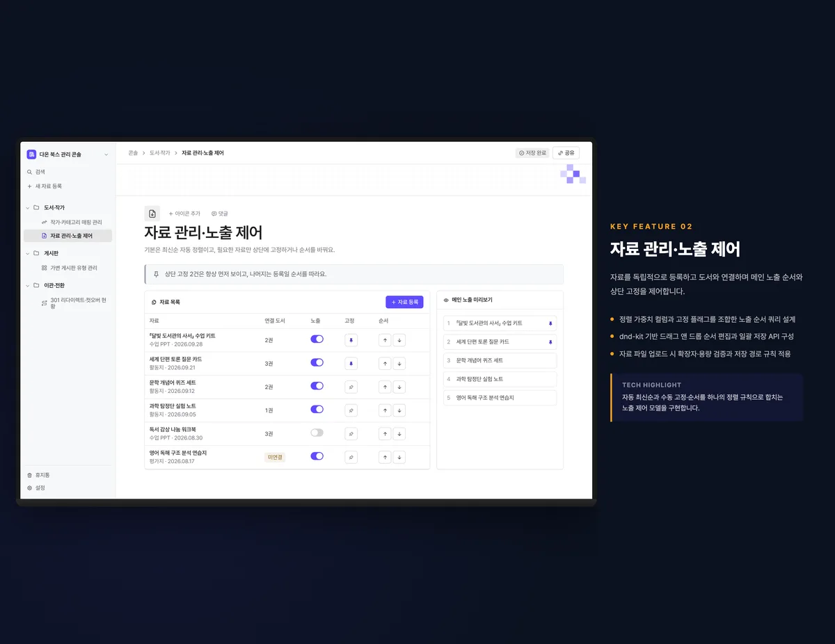
Task: Click the 1권 linked books cell
Action: tap(269, 410)
